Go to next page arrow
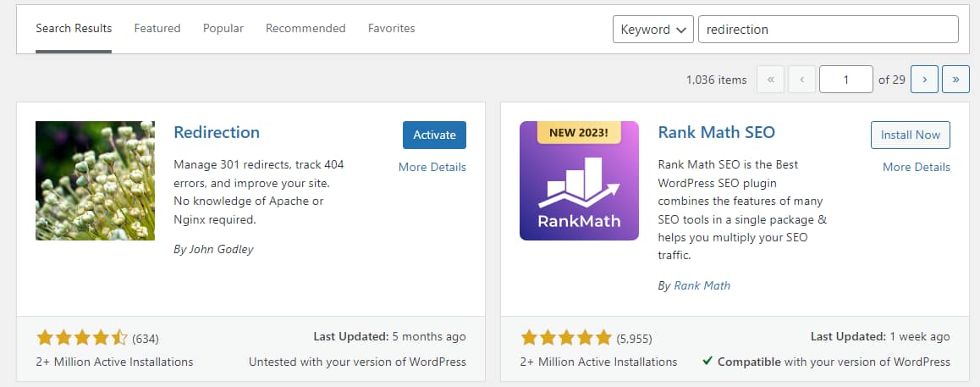 point(924,80)
